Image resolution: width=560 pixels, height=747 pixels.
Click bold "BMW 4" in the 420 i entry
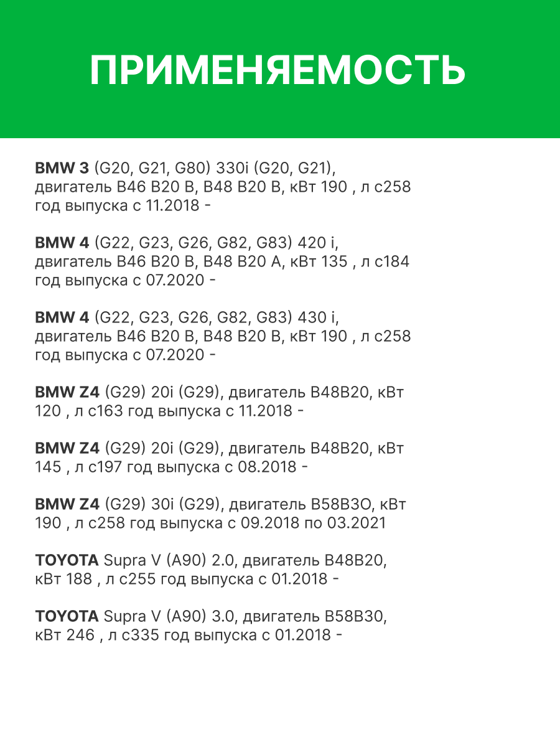pos(62,243)
